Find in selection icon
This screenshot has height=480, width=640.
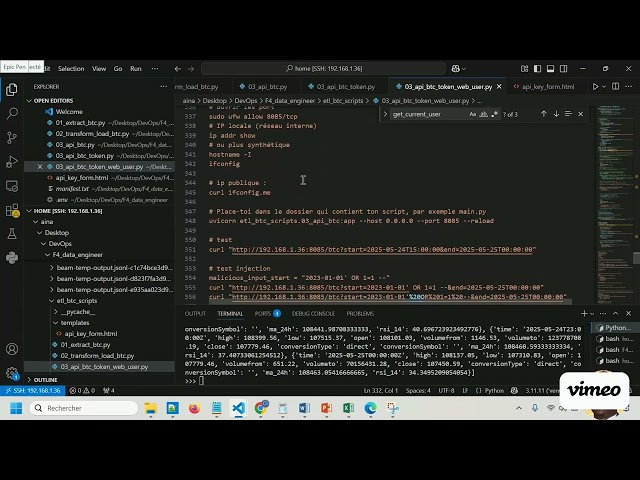(568, 114)
